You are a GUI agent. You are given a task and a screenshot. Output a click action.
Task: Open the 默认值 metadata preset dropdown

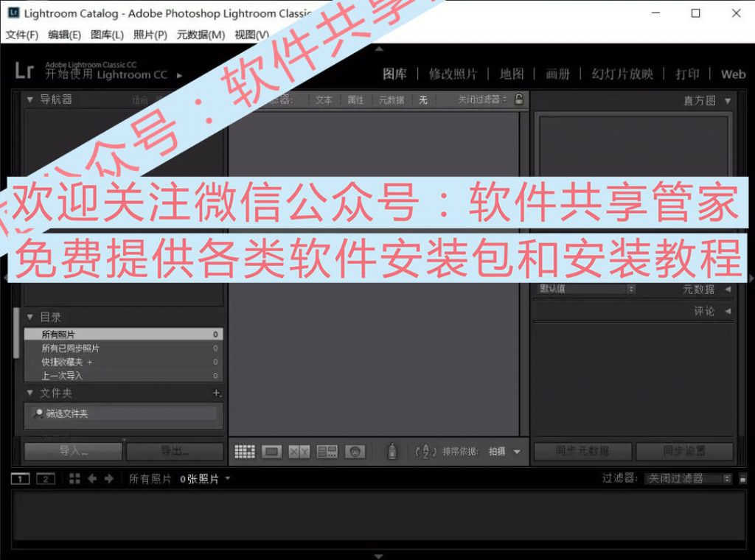click(586, 289)
